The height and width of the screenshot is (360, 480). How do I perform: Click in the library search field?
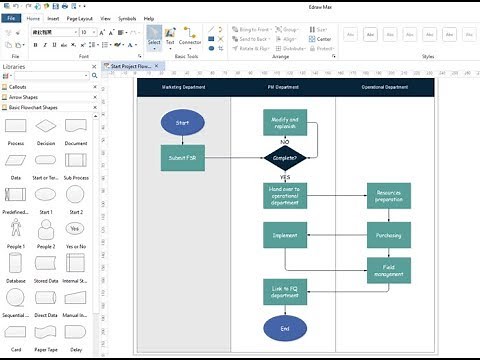coord(51,76)
